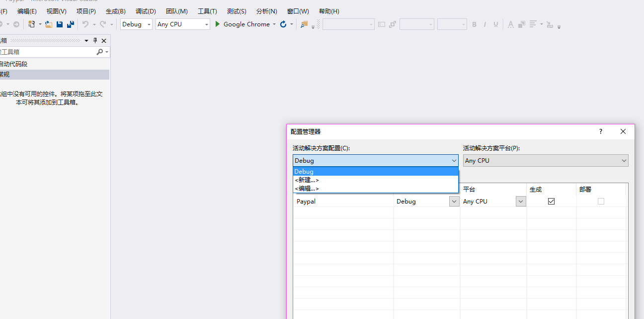Uncheck the 生成 checkbox for Paypal
The image size is (644, 319).
[551, 201]
